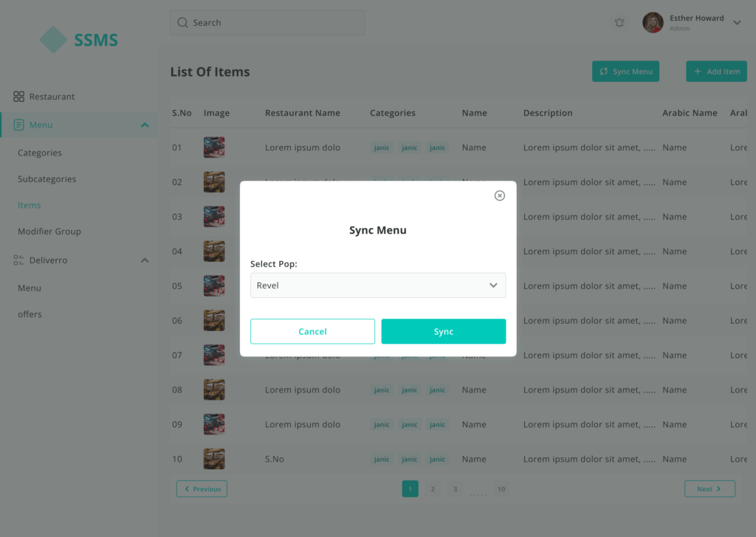This screenshot has height=537, width=756.
Task: Click the Menu document icon in sidebar
Action: (x=19, y=125)
